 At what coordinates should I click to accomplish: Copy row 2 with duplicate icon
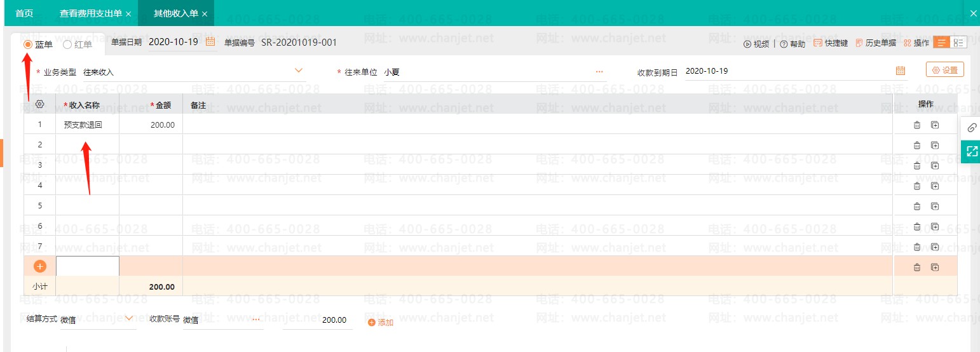coord(935,145)
